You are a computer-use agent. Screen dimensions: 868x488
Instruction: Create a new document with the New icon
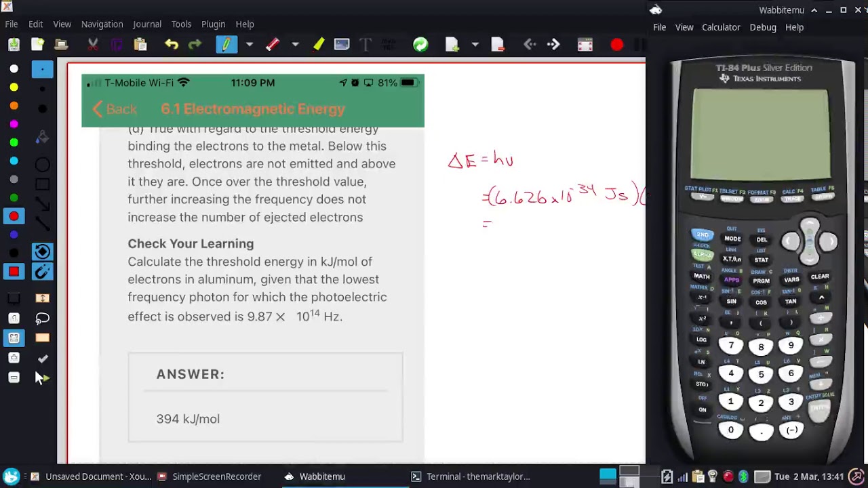[37, 45]
